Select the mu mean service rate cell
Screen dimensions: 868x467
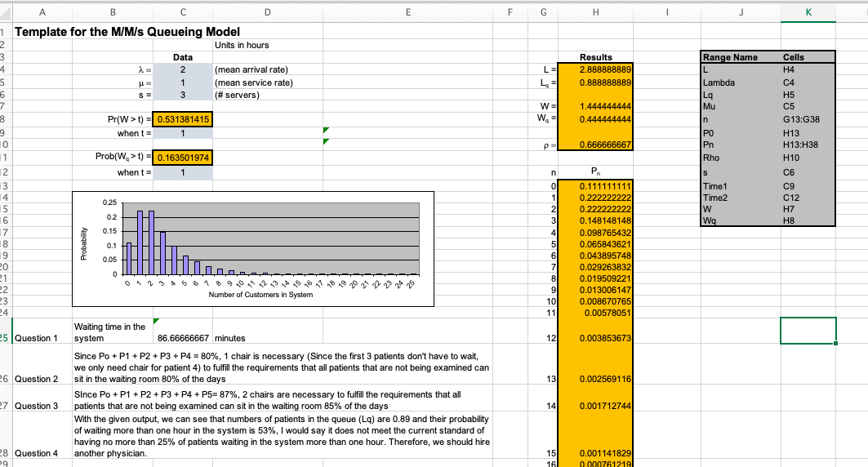point(183,82)
